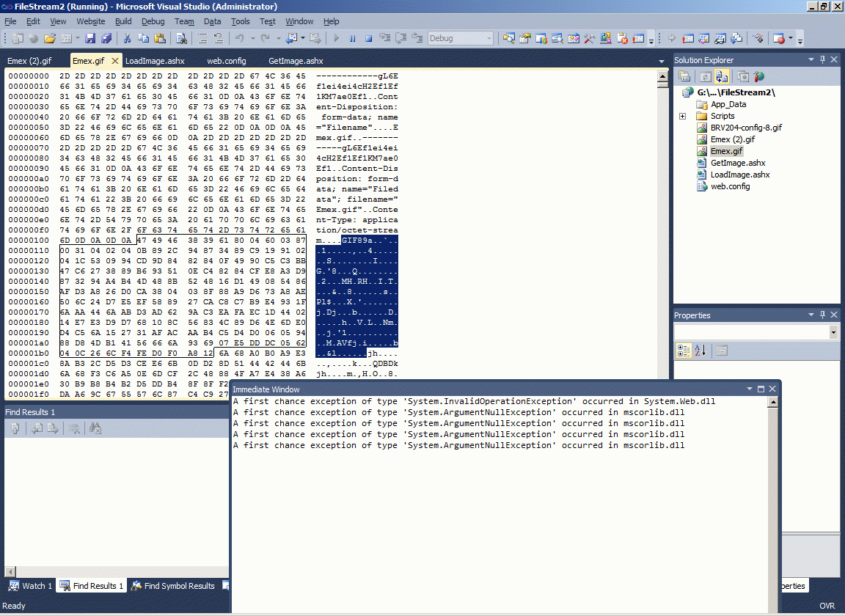Select App_Data folder in Solution Explorer

(x=728, y=105)
